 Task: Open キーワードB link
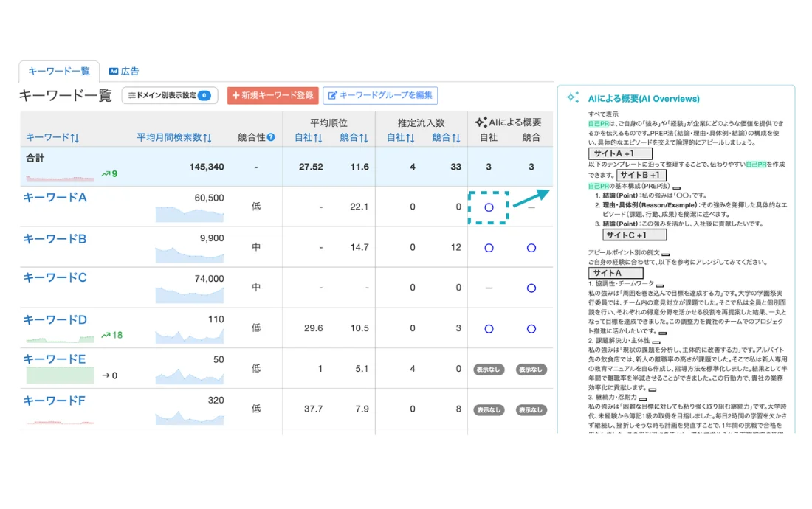(x=55, y=239)
